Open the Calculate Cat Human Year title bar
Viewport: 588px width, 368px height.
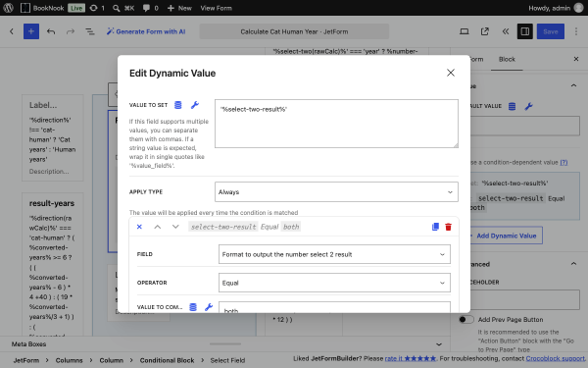pos(294,31)
